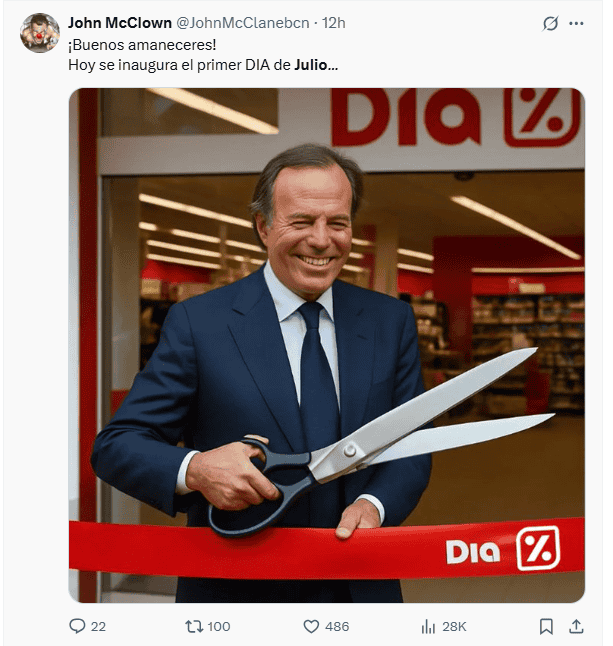Open the 12h timestamp permalink
Viewport: 613px width, 646px height.
tap(334, 23)
